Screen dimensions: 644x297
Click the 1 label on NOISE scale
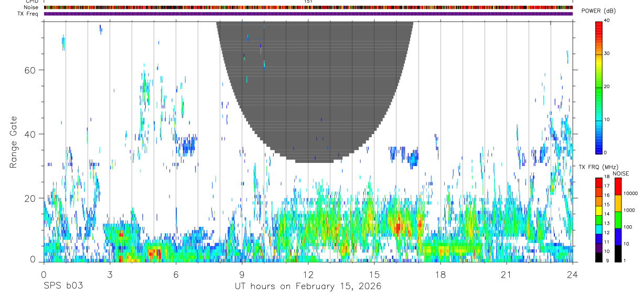pyautogui.click(x=625, y=260)
